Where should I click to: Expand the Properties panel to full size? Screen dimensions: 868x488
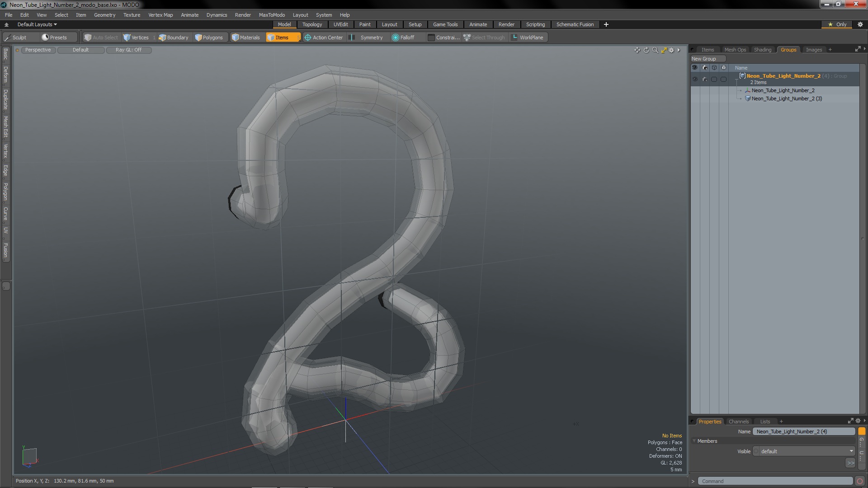[850, 421]
